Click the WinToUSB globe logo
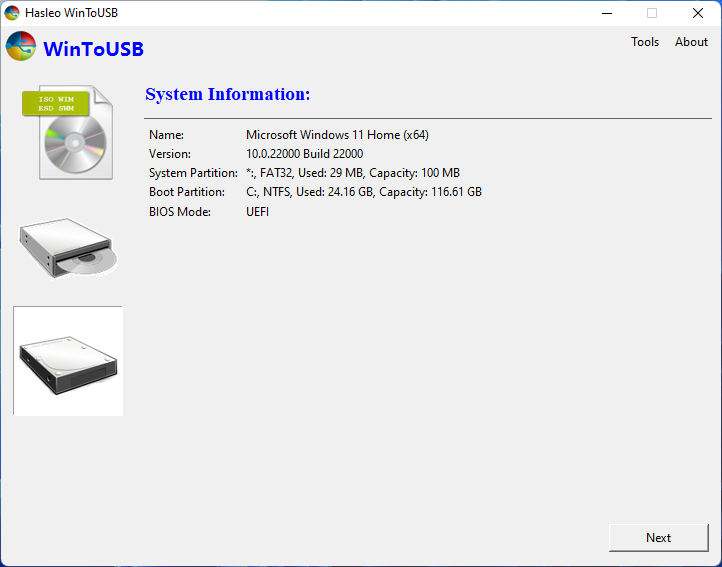The height and width of the screenshot is (567, 722). [21, 46]
